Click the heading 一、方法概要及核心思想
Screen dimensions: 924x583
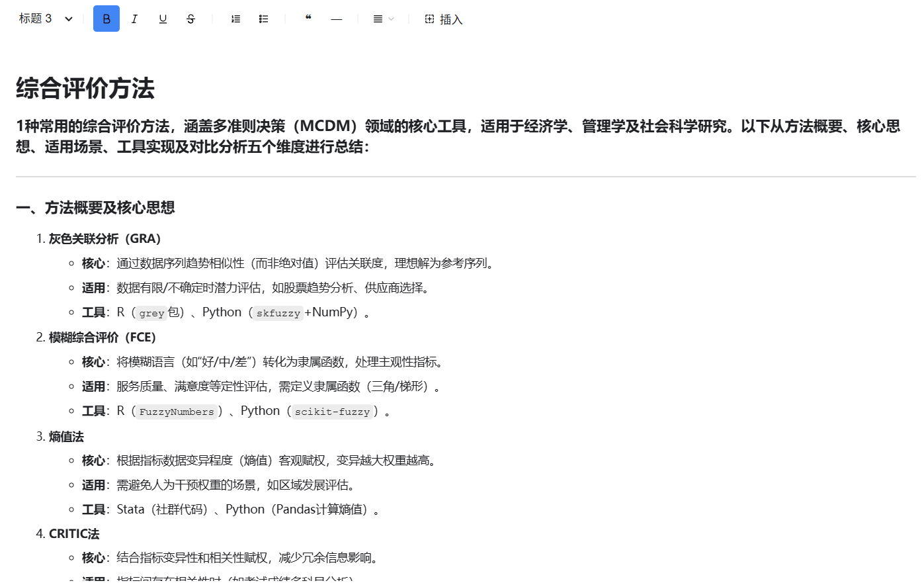click(95, 208)
